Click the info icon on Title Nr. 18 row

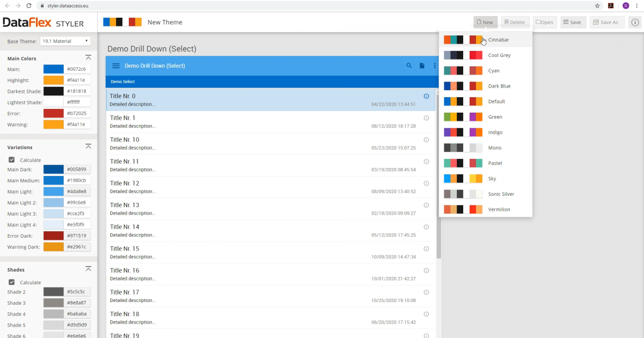[x=426, y=314]
